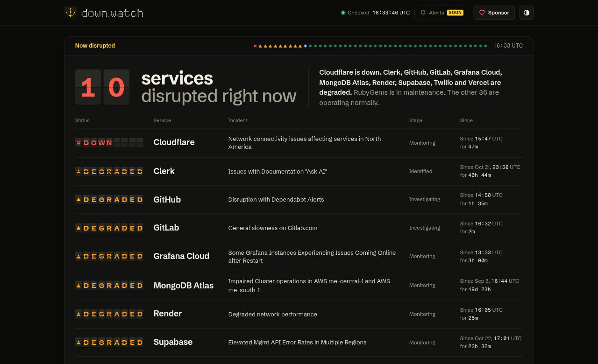The width and height of the screenshot is (598, 364).
Task: Click the green Checked status dot
Action: point(343,13)
